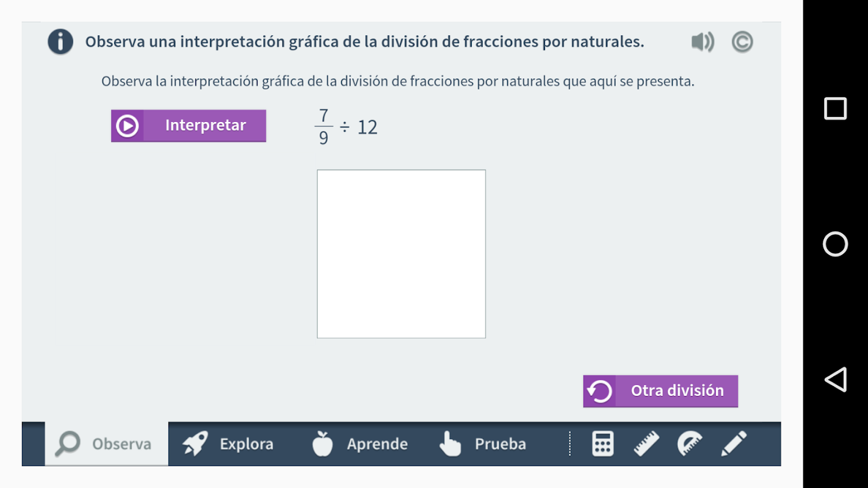This screenshot has width=868, height=488.
Task: Tap the Android recent apps square
Action: click(835, 109)
